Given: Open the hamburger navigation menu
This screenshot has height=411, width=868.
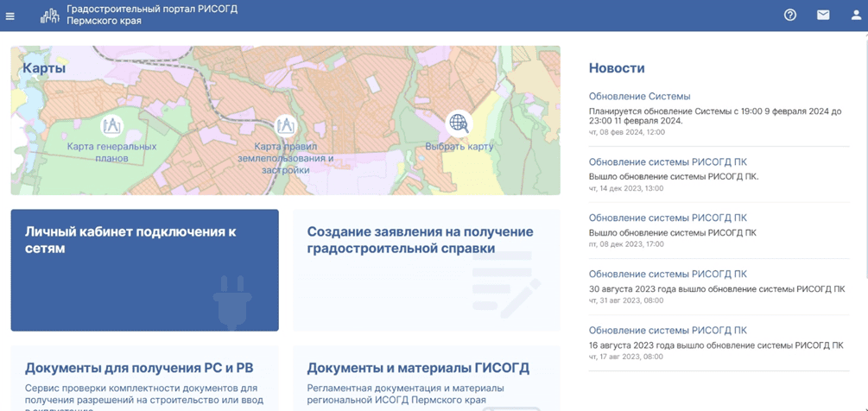Looking at the screenshot, I should [x=10, y=16].
